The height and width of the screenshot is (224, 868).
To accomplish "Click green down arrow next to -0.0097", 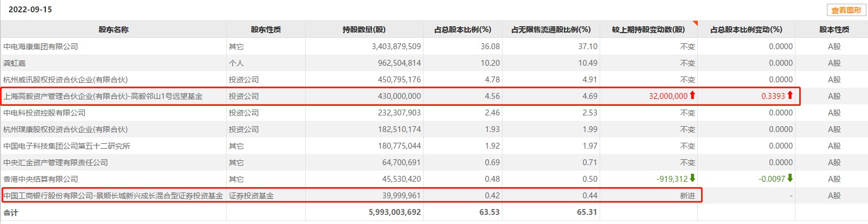I will click(790, 178).
